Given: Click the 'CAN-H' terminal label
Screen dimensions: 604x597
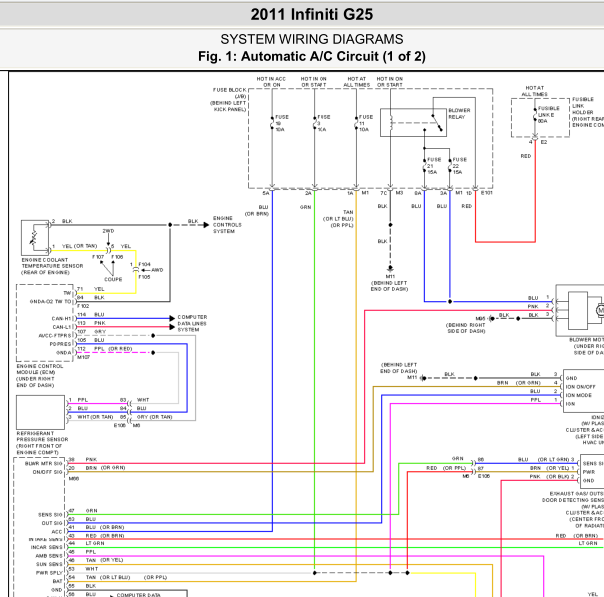Looking at the screenshot, I should pos(61,319).
